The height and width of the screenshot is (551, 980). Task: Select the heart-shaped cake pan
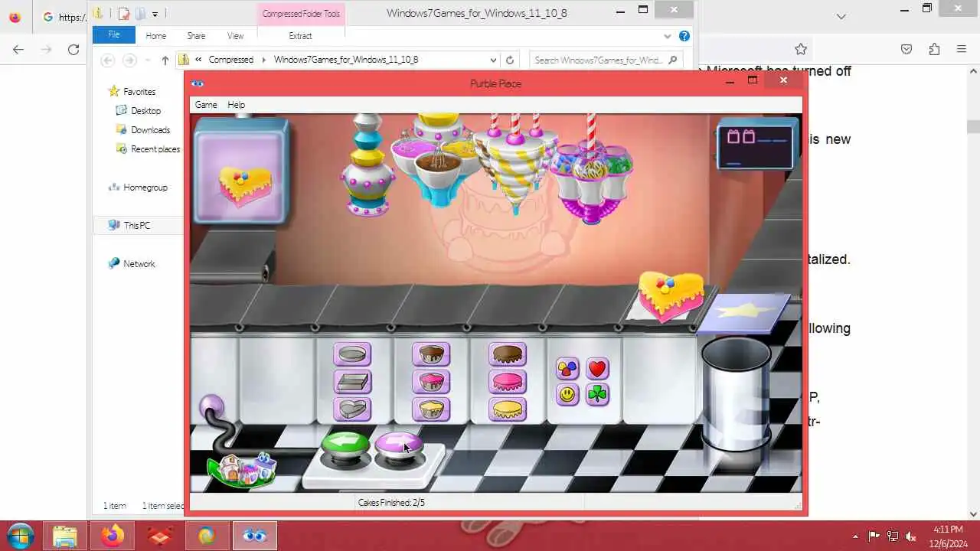(352, 409)
